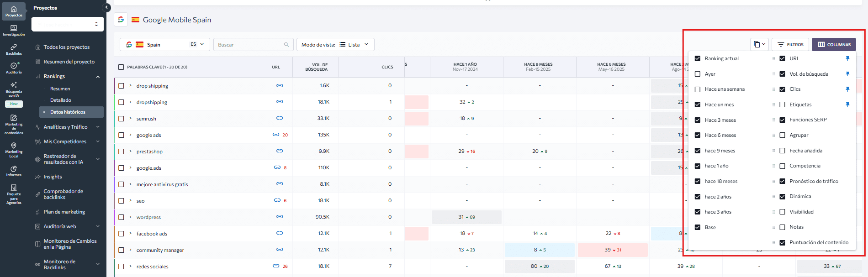Select the semrush keyword row checkbox
This screenshot has height=277, width=868.
[x=121, y=119]
